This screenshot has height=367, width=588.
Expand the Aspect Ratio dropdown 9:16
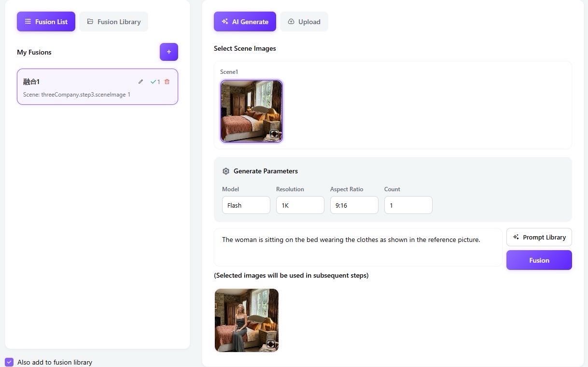pyautogui.click(x=354, y=205)
